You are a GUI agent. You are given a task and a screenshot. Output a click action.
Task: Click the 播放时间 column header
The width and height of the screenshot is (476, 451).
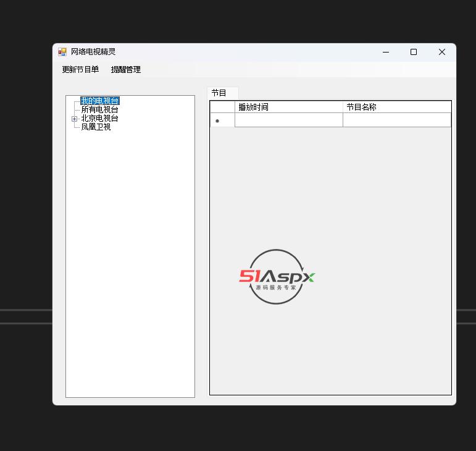point(289,107)
